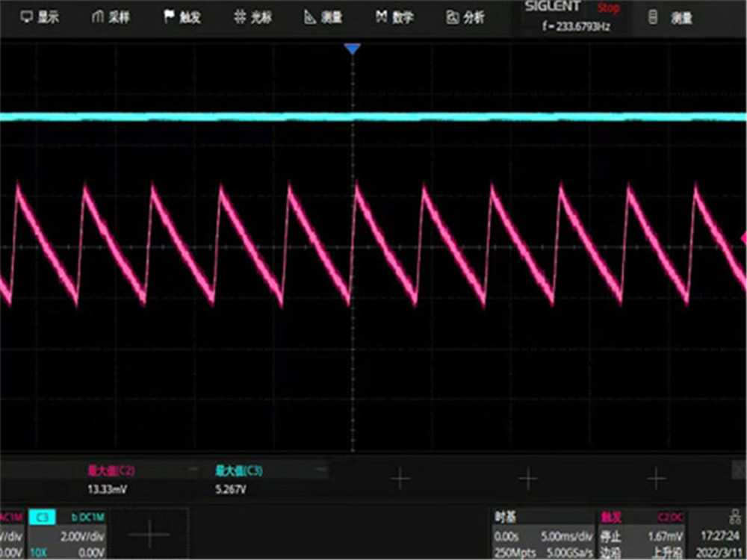The width and height of the screenshot is (747, 560).
Task: Click the add channel plus box
Action: click(x=149, y=534)
